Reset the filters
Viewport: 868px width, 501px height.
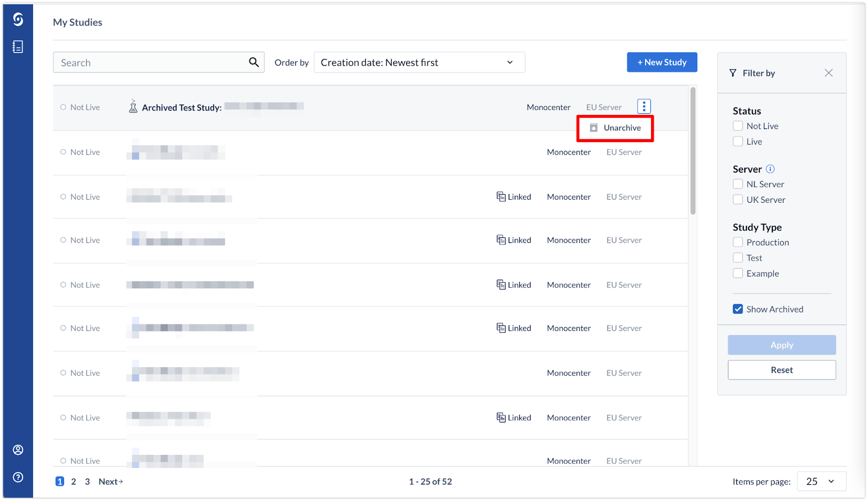[x=782, y=370]
